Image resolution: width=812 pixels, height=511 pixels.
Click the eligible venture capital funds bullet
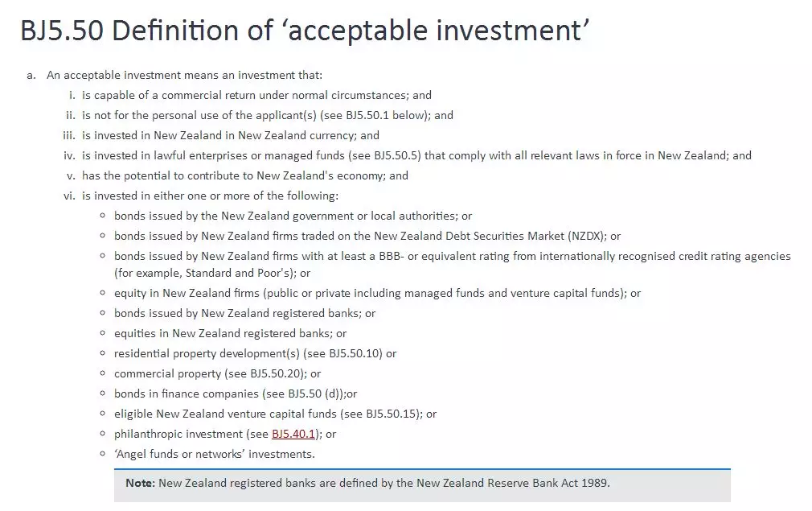(x=275, y=414)
